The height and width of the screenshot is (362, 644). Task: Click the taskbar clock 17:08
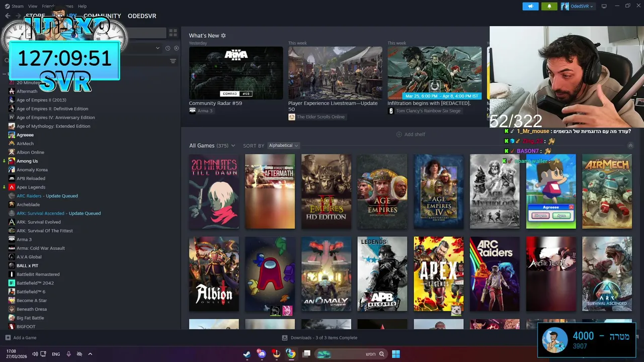point(11,351)
